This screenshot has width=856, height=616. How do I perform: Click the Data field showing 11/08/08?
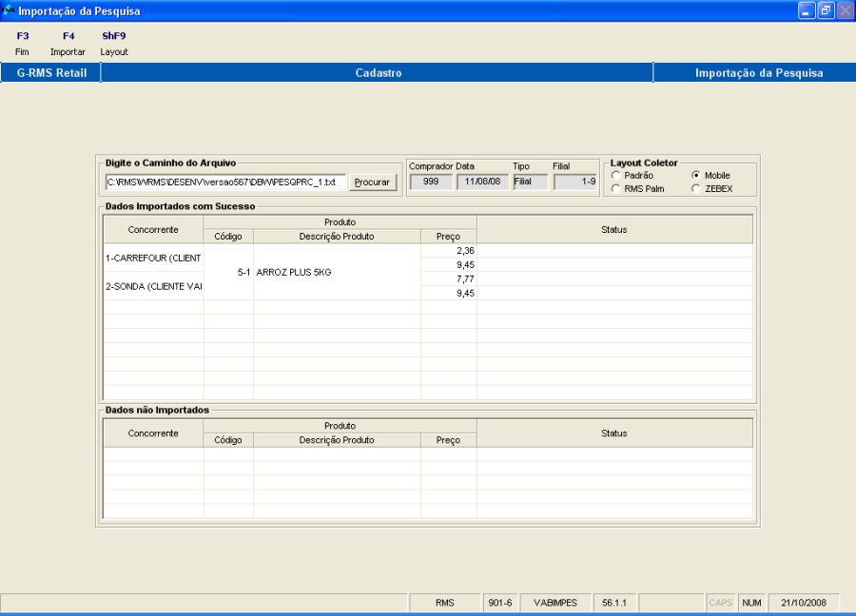[482, 182]
